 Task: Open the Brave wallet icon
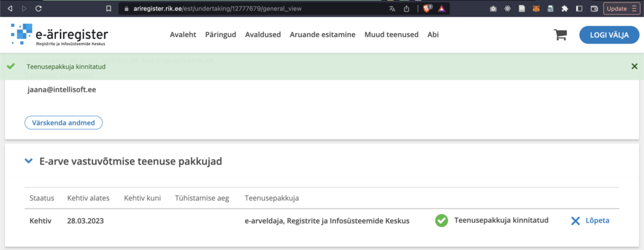[594, 8]
